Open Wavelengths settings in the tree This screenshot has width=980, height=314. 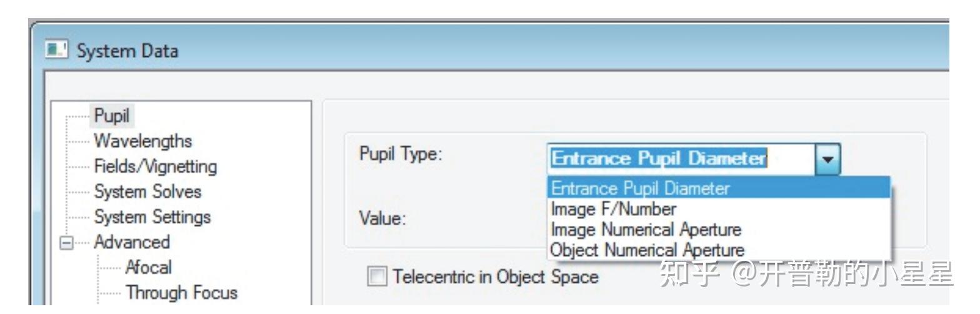pos(143,139)
